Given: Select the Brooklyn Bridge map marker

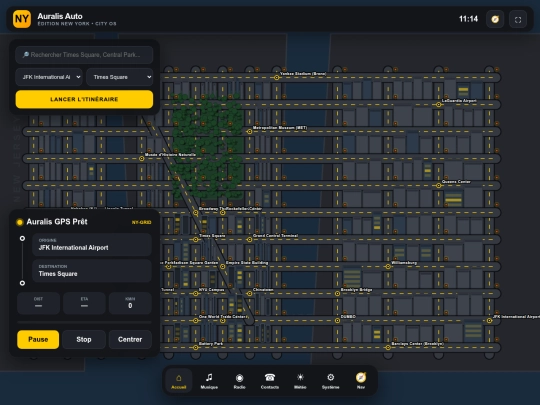Looking at the screenshot, I should coord(337,293).
